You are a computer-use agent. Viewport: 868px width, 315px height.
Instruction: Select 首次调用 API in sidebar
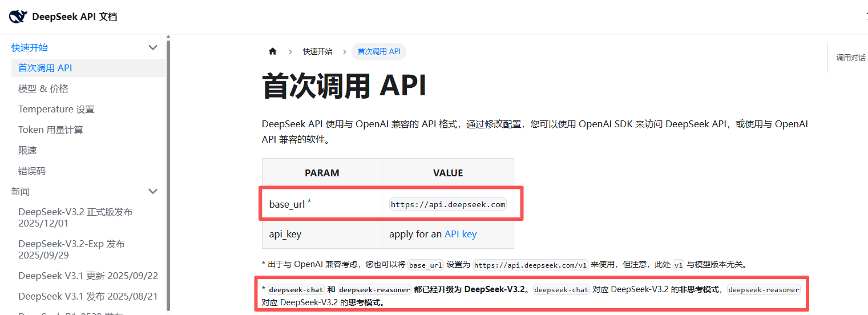[88, 68]
